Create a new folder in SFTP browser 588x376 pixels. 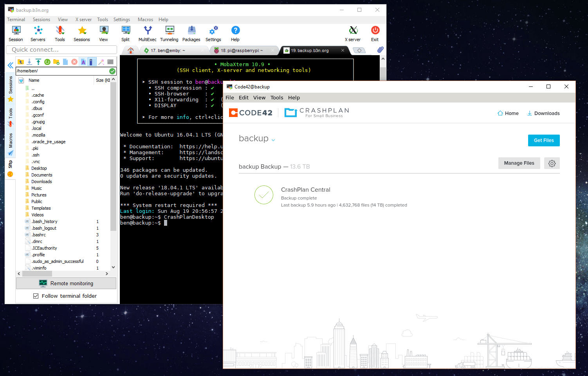pyautogui.click(x=56, y=62)
